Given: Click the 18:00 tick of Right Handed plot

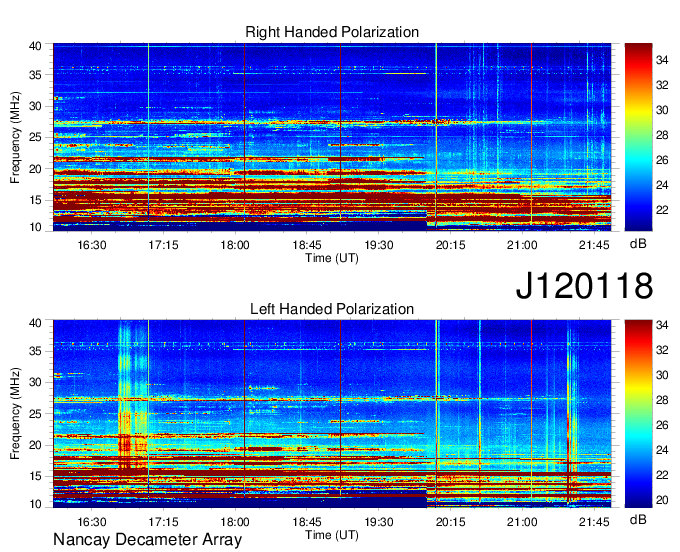Looking at the screenshot, I should 235,245.
